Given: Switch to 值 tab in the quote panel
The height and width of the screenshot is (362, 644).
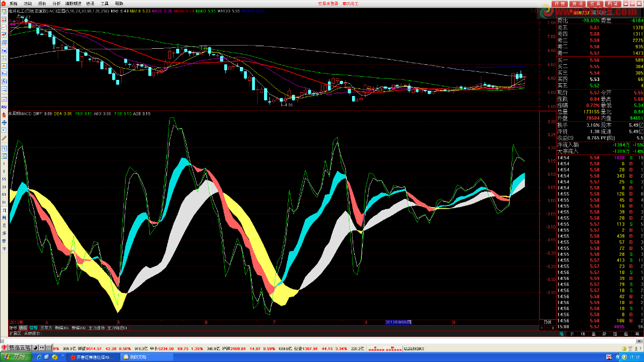Looking at the screenshot, I should 626,334.
